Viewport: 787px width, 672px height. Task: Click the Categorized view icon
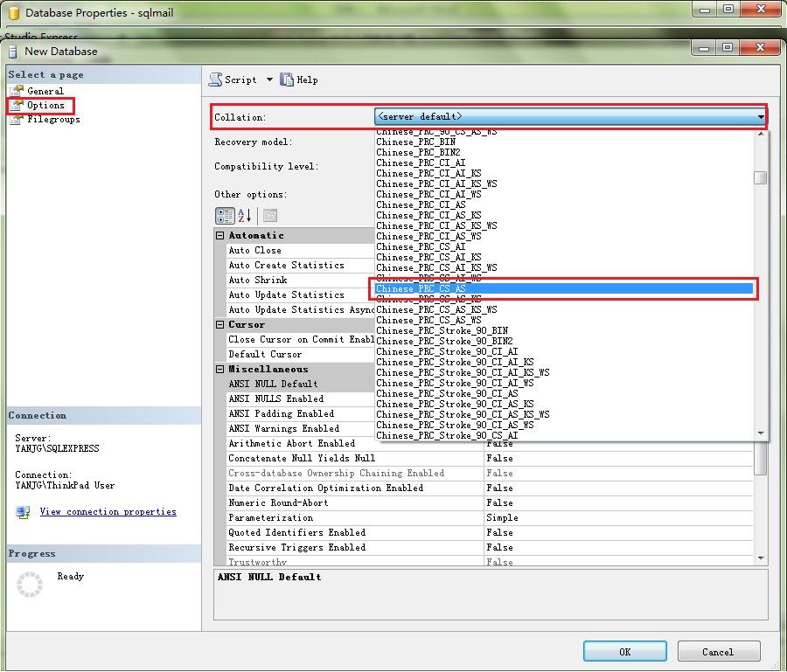point(225,216)
